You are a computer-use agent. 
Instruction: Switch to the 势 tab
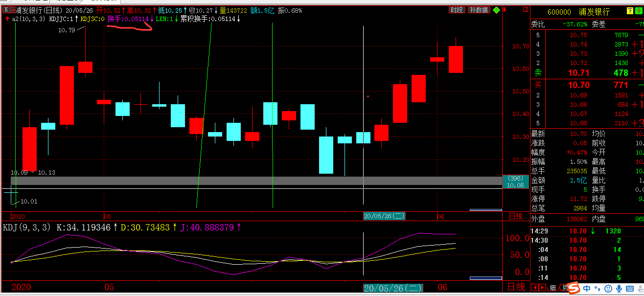pos(564,288)
